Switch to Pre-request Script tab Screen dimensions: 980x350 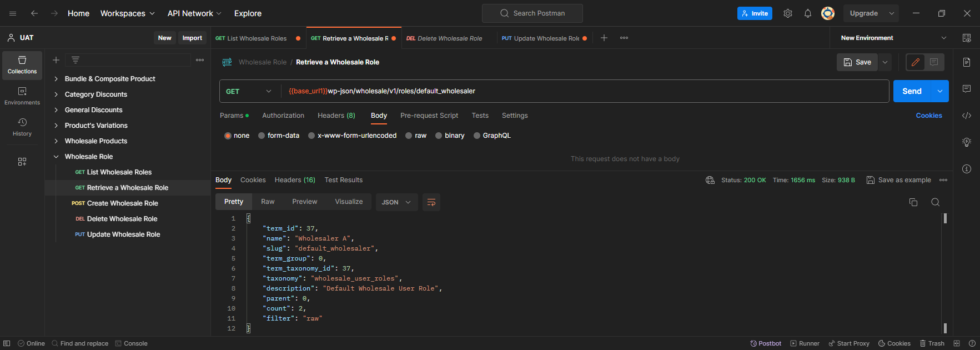tap(429, 116)
